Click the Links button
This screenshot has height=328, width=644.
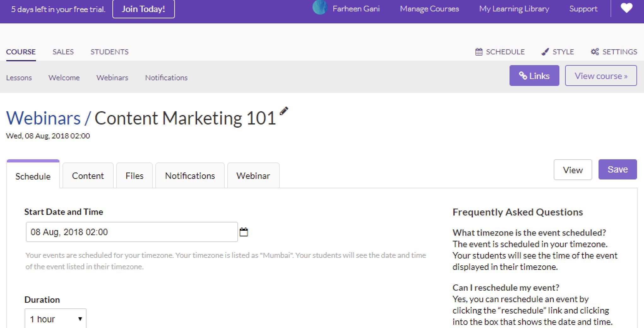pos(534,76)
